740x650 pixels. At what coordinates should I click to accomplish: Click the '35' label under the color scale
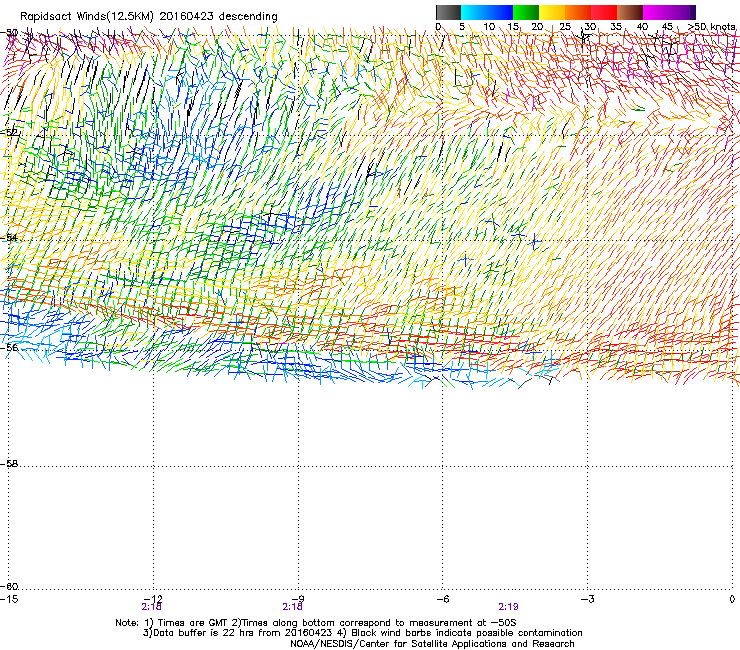[616, 27]
